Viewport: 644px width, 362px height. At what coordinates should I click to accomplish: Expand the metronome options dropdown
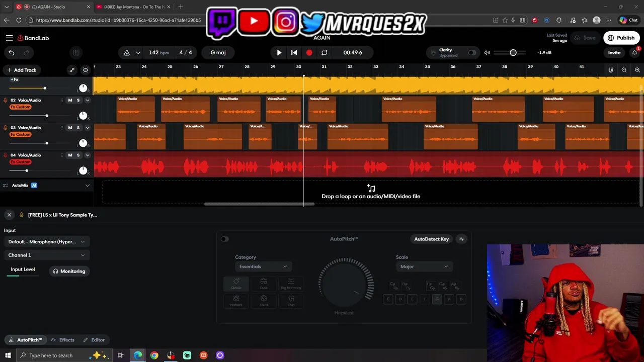tap(138, 52)
